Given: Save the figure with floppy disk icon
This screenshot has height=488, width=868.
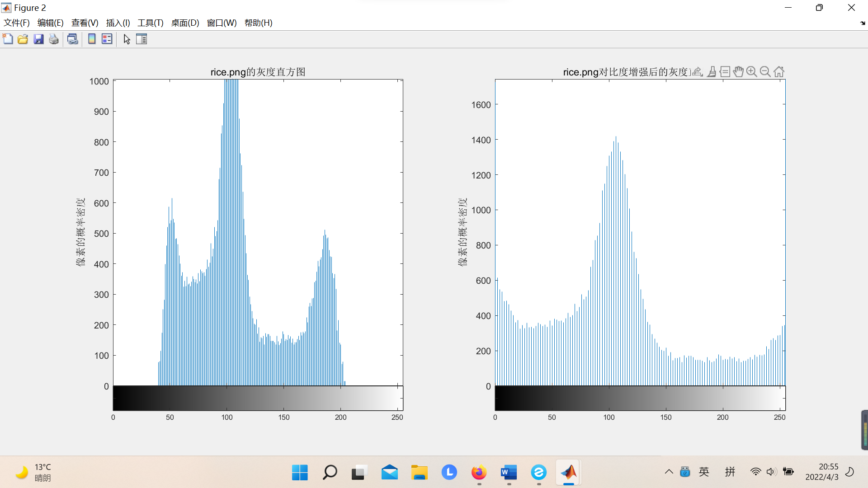Looking at the screenshot, I should (38, 39).
